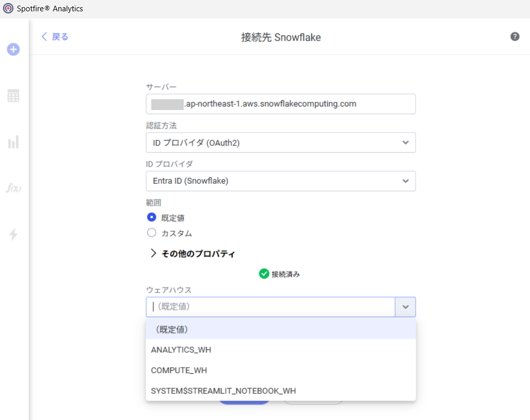Expand the その他のプロパティ section
This screenshot has height=420, width=530.
pos(192,253)
